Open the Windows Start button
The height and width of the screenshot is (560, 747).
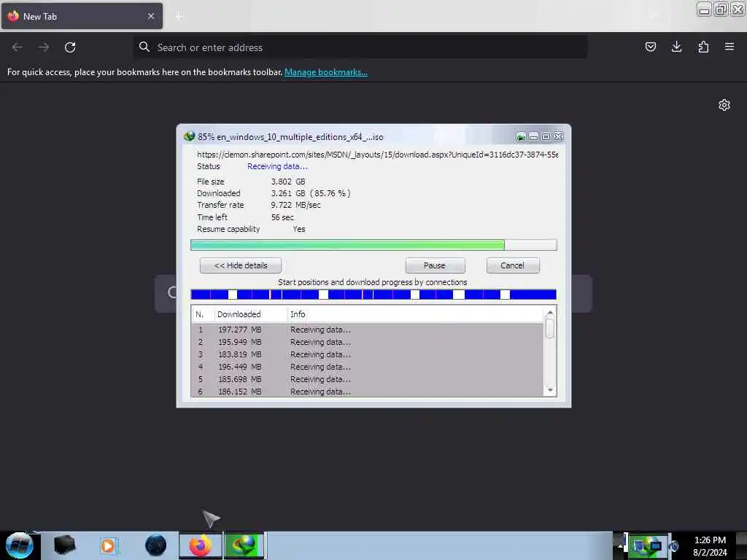coord(20,545)
